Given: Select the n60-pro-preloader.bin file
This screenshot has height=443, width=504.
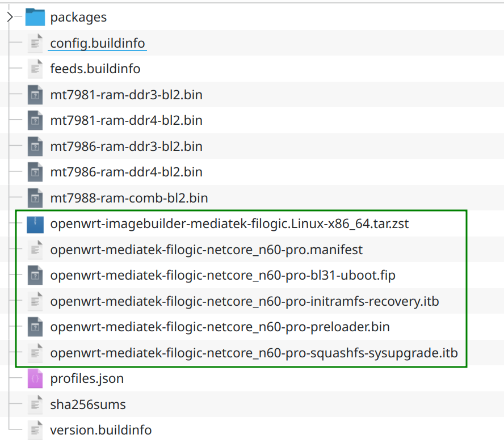Looking at the screenshot, I should [220, 327].
